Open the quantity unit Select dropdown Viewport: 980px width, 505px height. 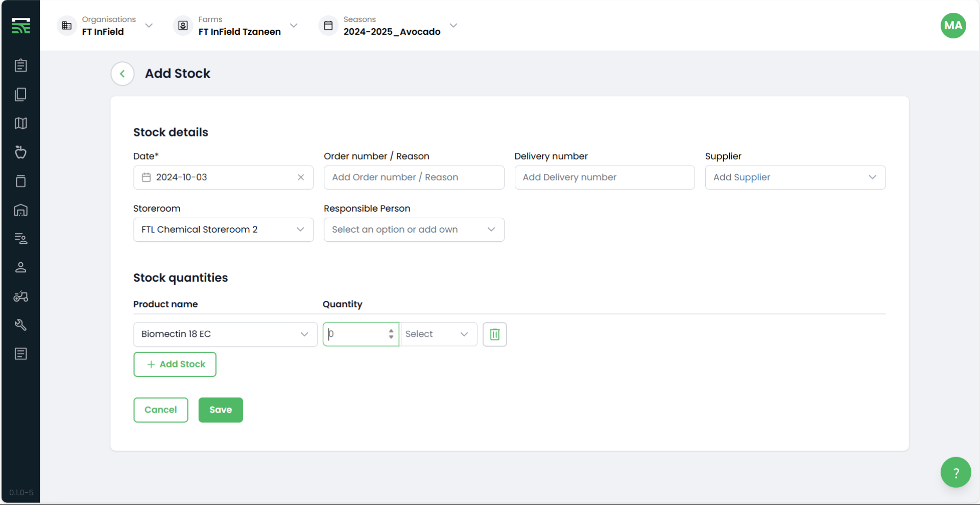coord(439,334)
